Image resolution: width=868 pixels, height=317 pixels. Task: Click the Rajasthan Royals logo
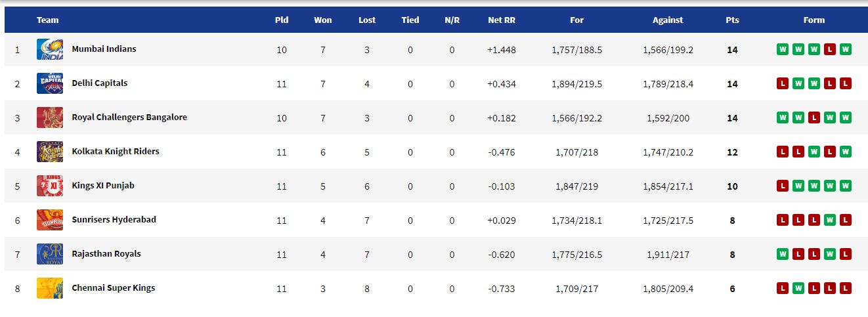(x=50, y=254)
